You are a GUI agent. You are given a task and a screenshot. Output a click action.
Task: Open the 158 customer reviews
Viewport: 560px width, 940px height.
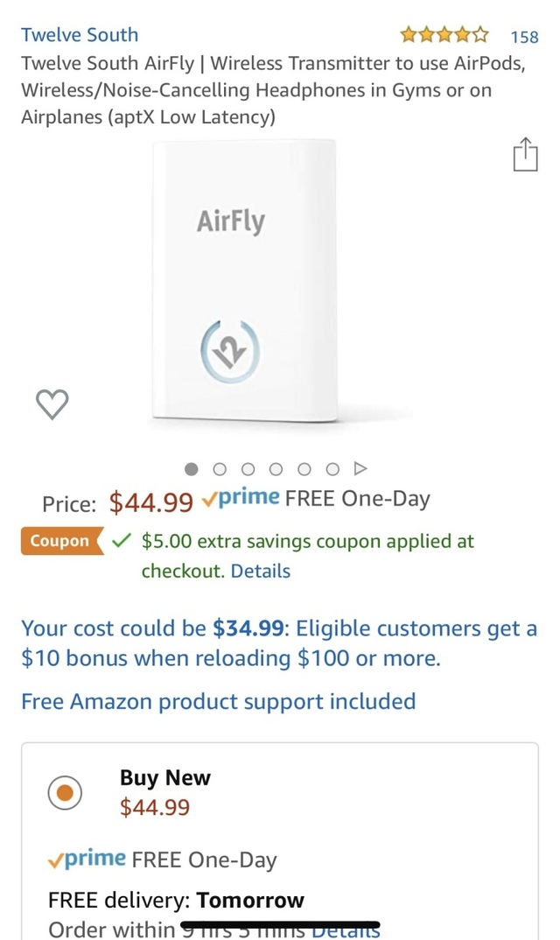click(524, 37)
